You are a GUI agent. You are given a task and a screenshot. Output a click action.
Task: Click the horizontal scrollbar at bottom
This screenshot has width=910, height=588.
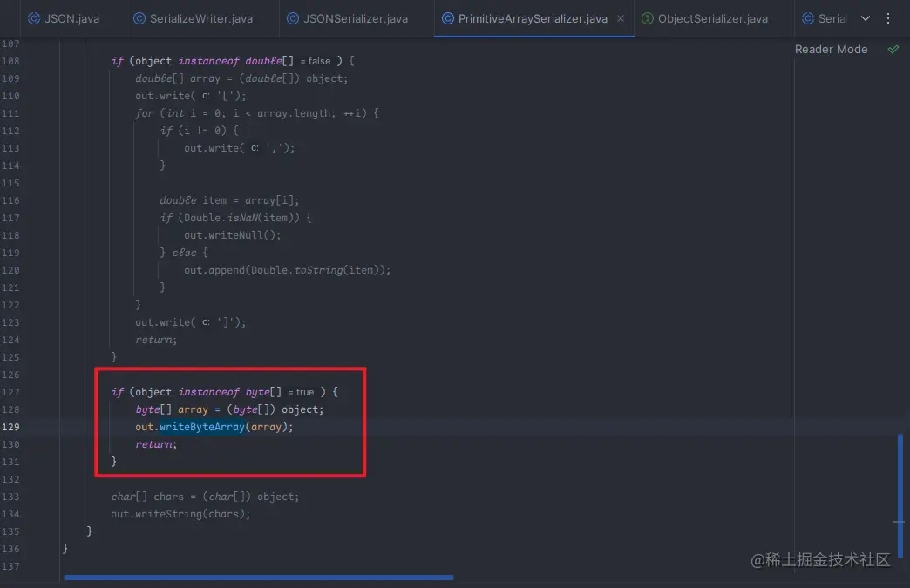[x=258, y=578]
